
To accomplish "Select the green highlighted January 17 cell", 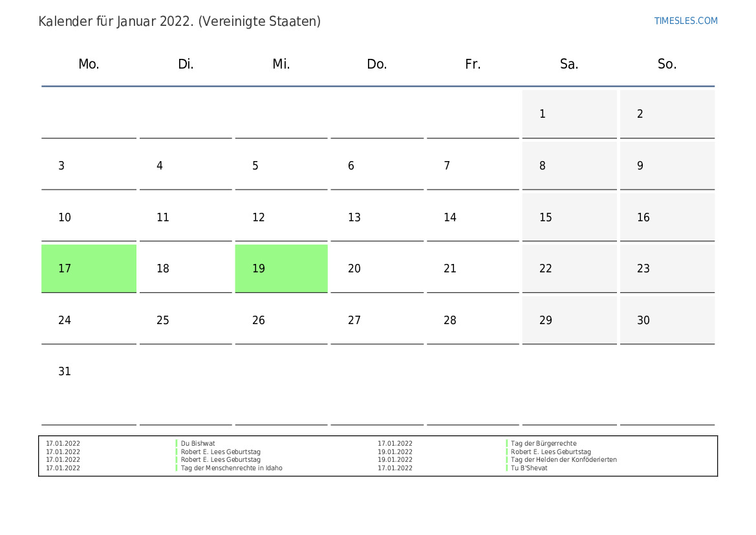I will click(89, 268).
